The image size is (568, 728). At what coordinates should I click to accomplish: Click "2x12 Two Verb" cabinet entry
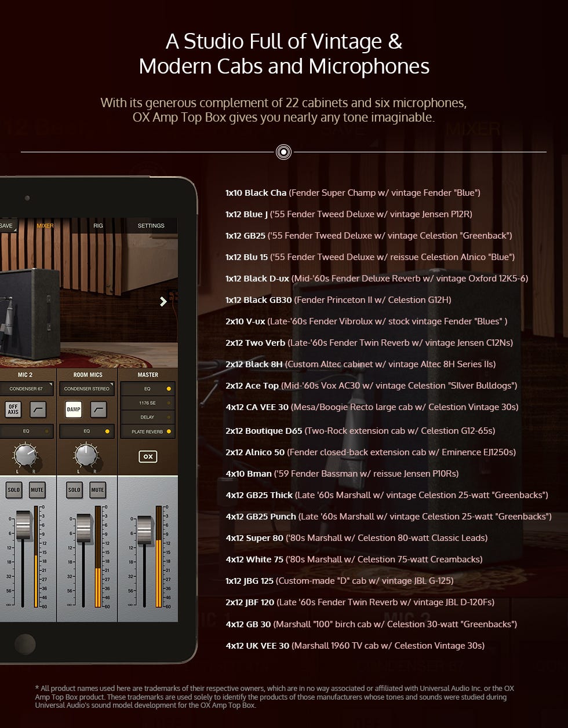pos(369,343)
